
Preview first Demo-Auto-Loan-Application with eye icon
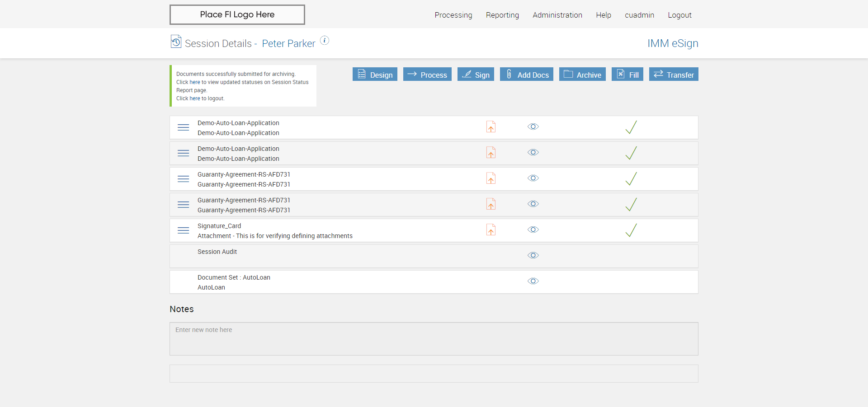click(533, 126)
